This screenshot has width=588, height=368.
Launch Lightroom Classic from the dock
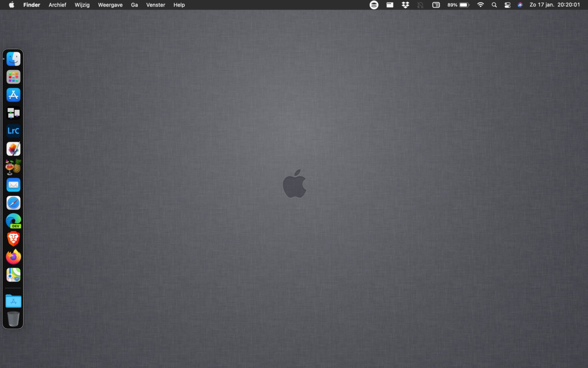click(x=13, y=131)
